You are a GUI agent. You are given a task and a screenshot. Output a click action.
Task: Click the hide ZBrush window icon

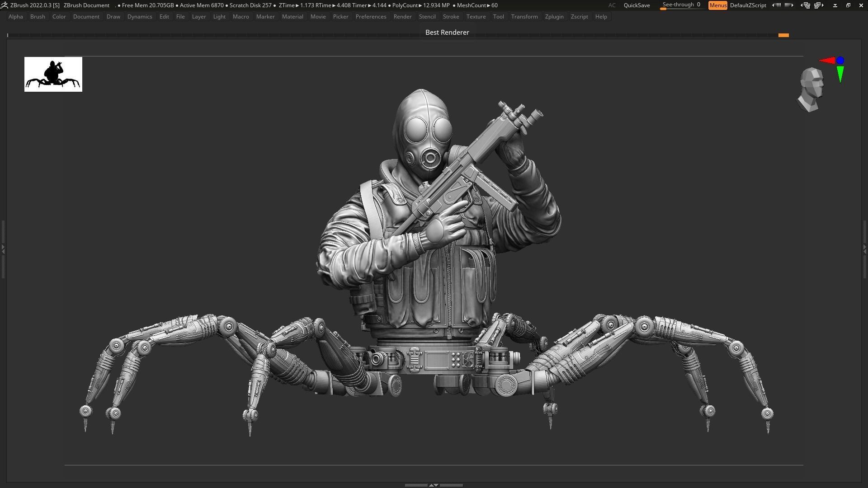pos(835,5)
